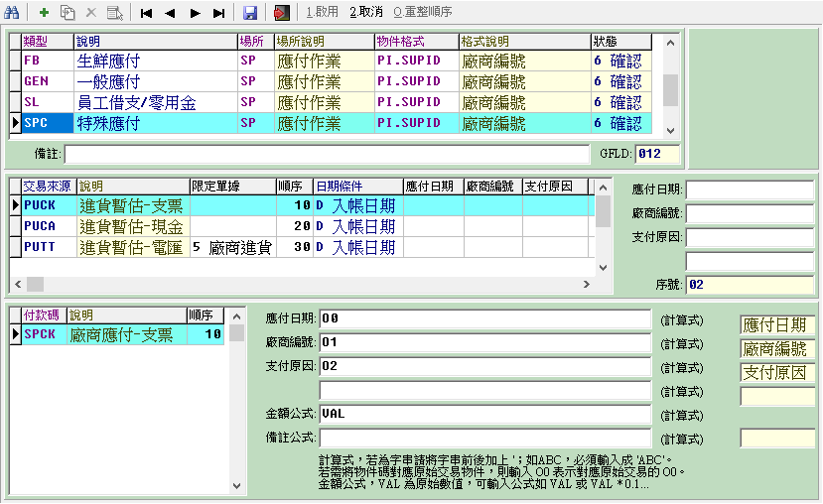Click right panel 支付原因 input field

750,237
